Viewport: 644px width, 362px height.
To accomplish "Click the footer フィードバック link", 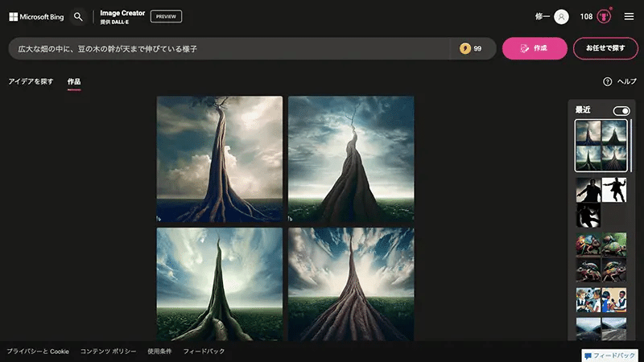I will coord(204,352).
